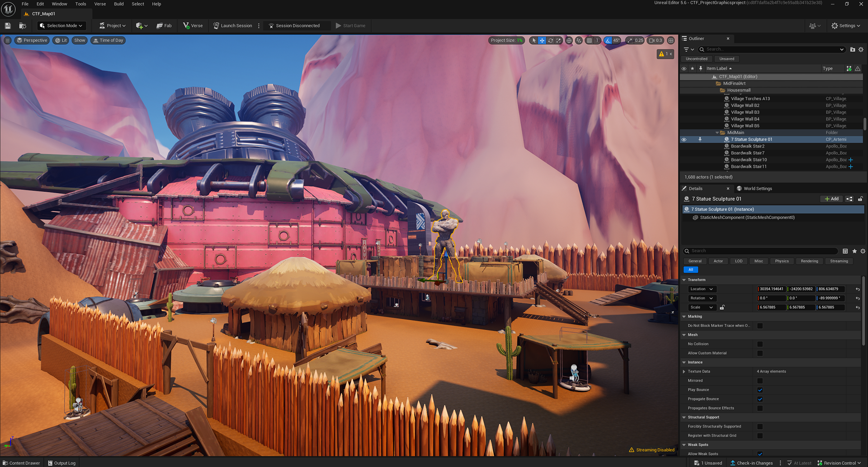Open Outliner settings gear

point(861,49)
